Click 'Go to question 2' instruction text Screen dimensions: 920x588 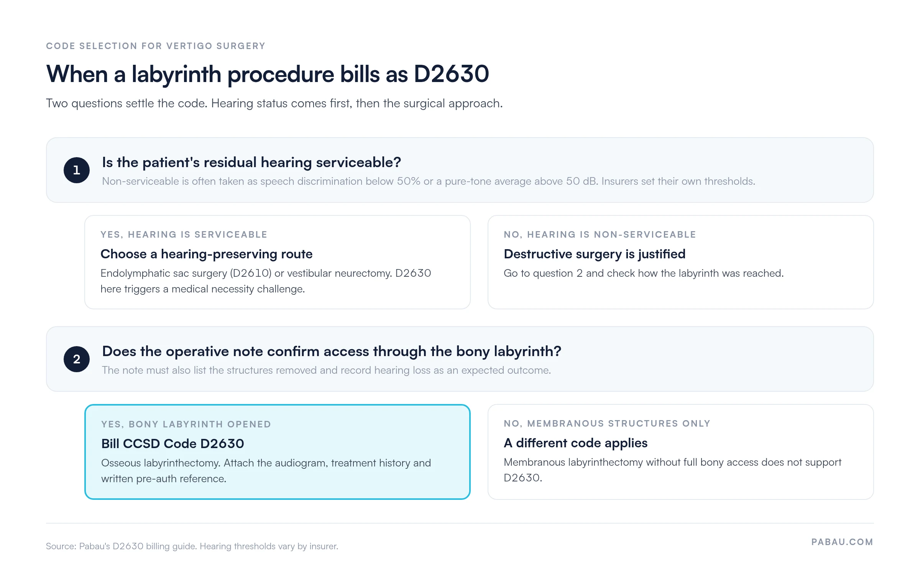click(x=644, y=273)
